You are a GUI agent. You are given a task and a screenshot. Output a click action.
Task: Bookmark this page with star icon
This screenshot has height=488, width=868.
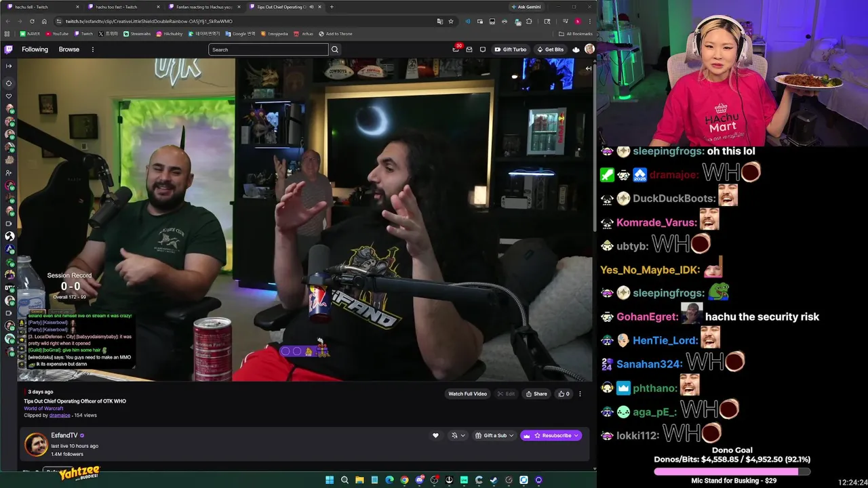451,21
